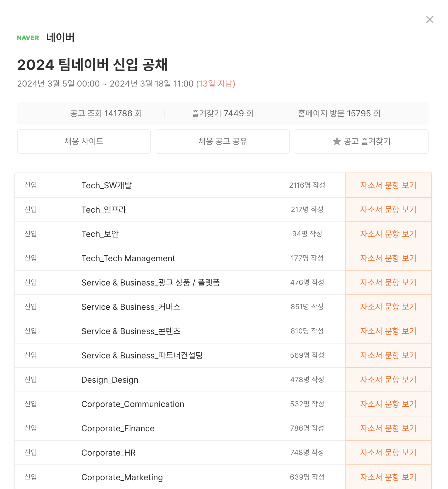448x489 pixels.
Task: Select Service & Business_광고 상품 / 플랫폼 text
Action: pos(151,282)
